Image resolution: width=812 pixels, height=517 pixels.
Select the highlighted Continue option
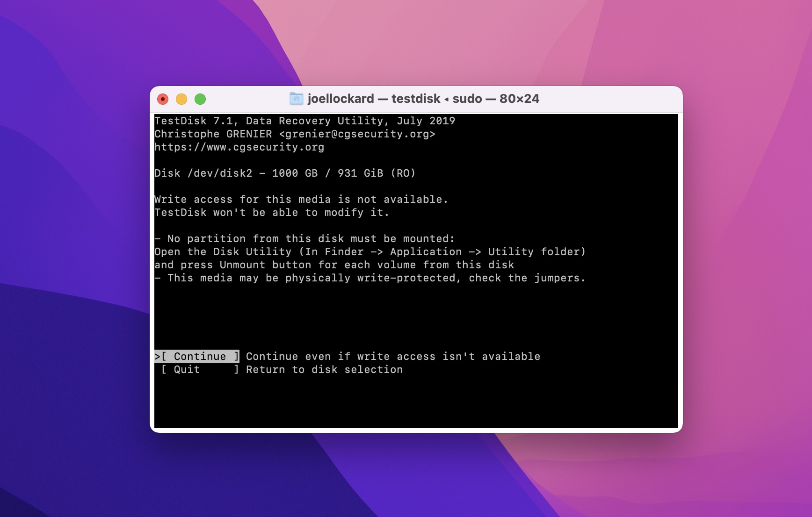click(x=197, y=356)
